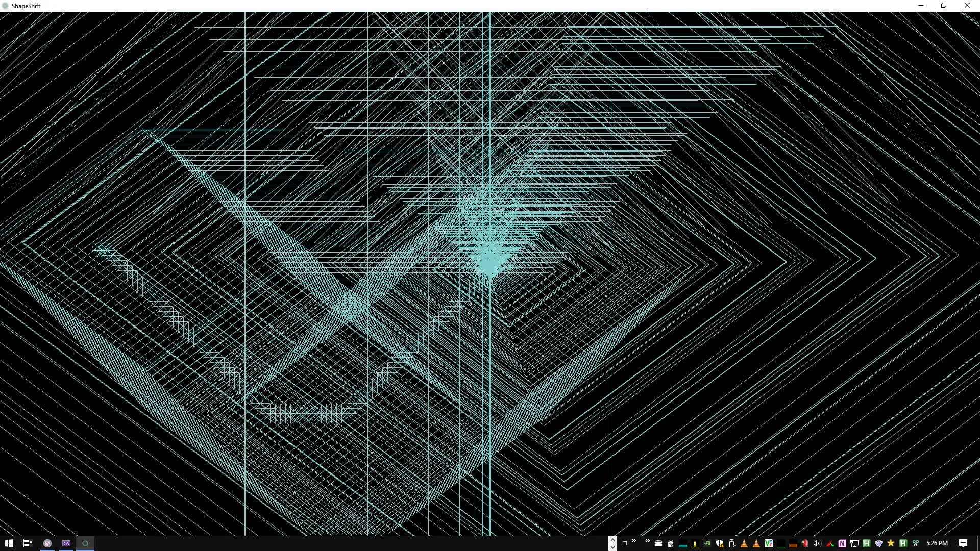Open the NVIDIA tray icon

707,543
